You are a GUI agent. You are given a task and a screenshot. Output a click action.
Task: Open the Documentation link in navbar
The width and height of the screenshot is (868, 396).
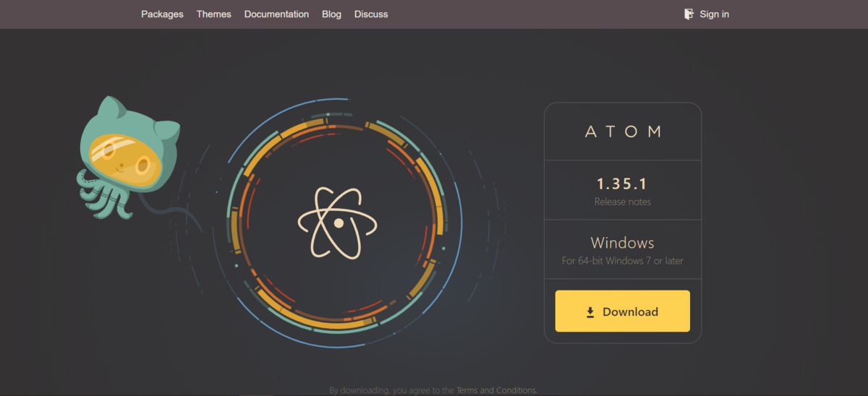[276, 14]
